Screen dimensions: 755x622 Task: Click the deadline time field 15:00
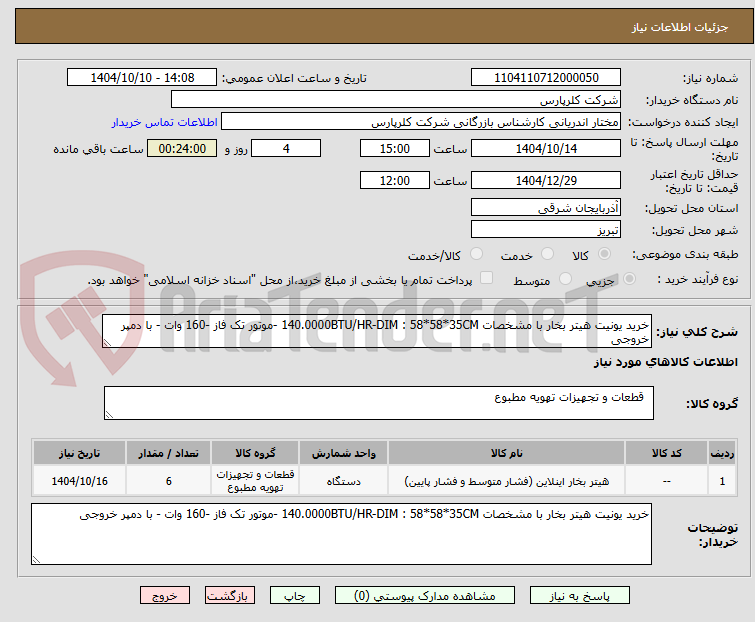395,148
